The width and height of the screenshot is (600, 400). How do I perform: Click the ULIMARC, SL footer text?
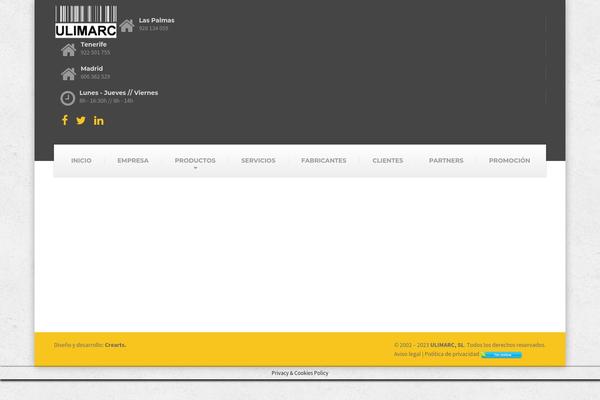click(447, 345)
